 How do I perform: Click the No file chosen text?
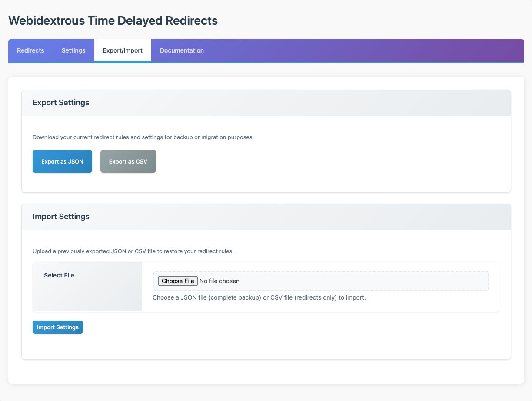point(219,281)
